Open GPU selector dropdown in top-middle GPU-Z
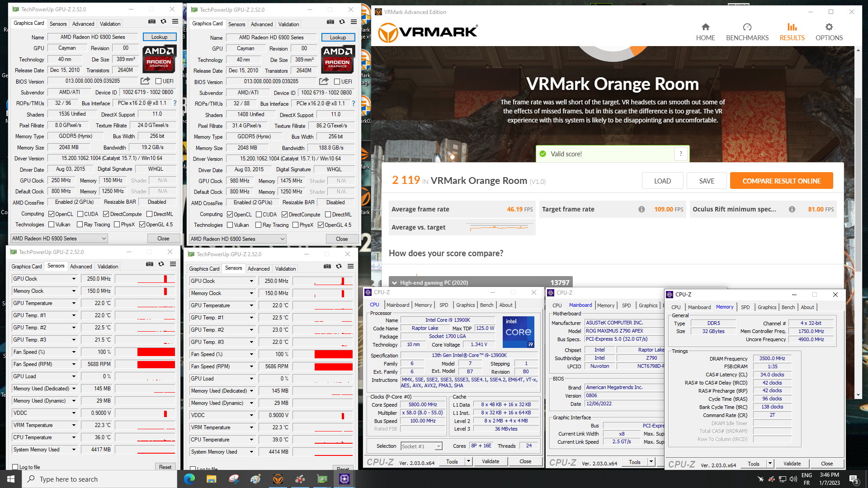The image size is (868, 488). coord(238,239)
